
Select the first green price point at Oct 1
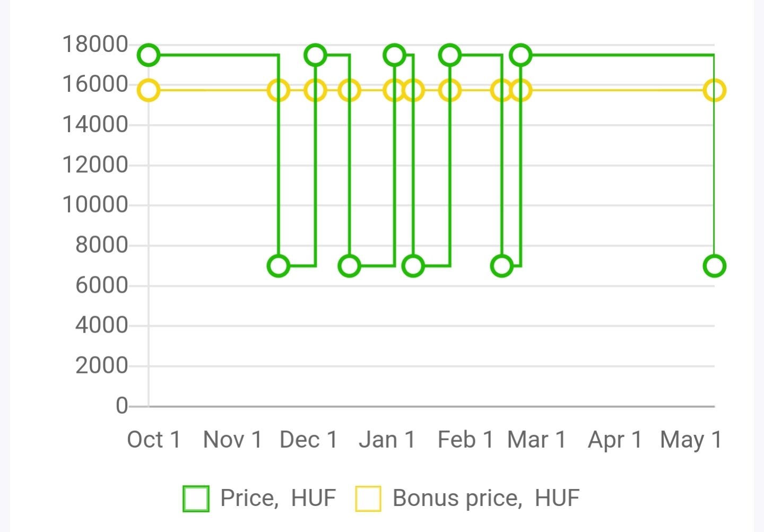pyautogui.click(x=149, y=55)
